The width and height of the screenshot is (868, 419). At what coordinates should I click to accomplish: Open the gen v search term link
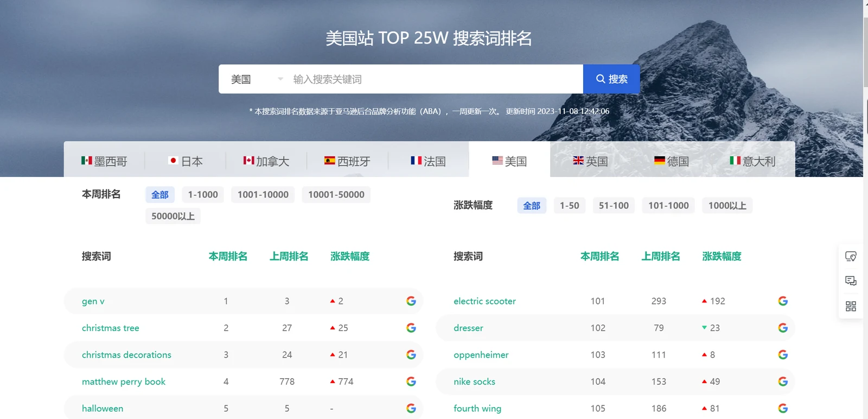pyautogui.click(x=93, y=301)
